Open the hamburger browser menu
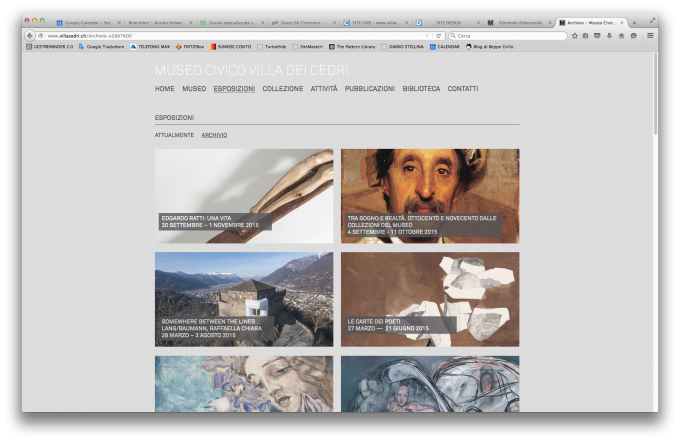 click(x=650, y=36)
